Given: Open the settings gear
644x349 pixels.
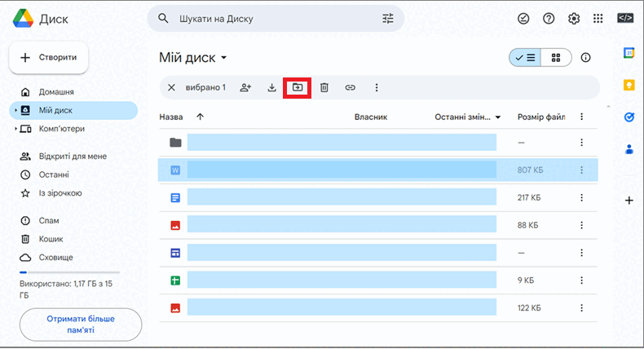Looking at the screenshot, I should point(574,19).
